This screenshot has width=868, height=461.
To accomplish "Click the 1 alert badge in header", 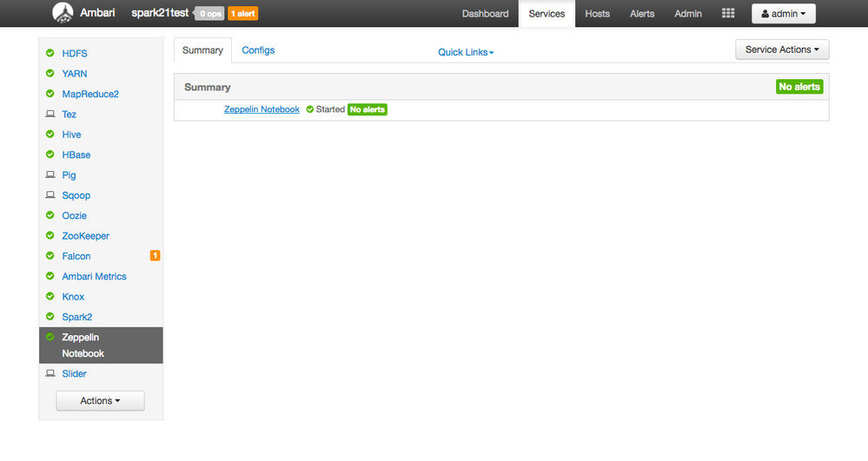I will pyautogui.click(x=243, y=13).
